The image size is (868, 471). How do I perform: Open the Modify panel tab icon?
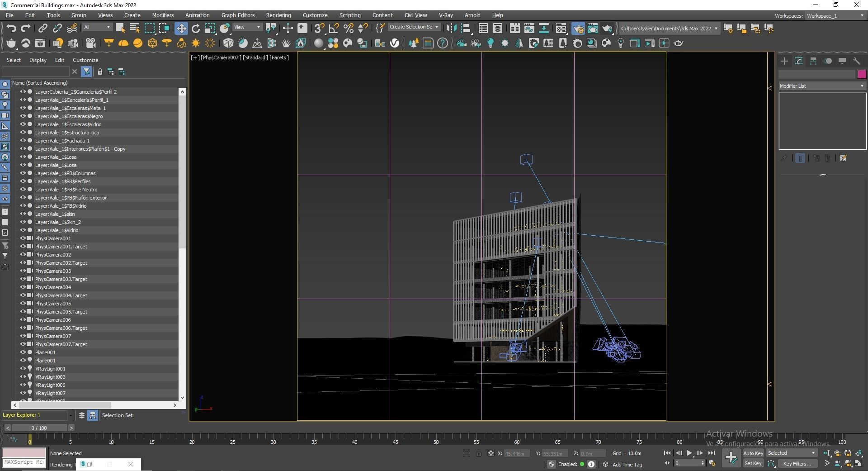tap(799, 61)
